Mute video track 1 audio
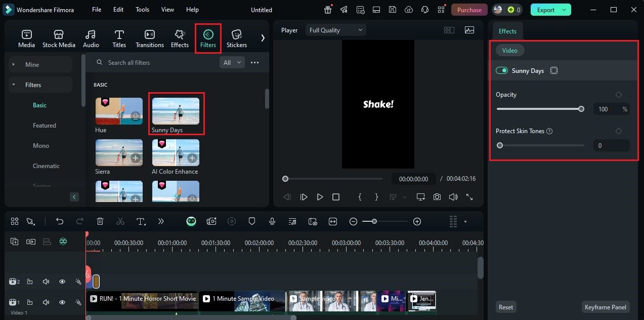 click(x=46, y=302)
